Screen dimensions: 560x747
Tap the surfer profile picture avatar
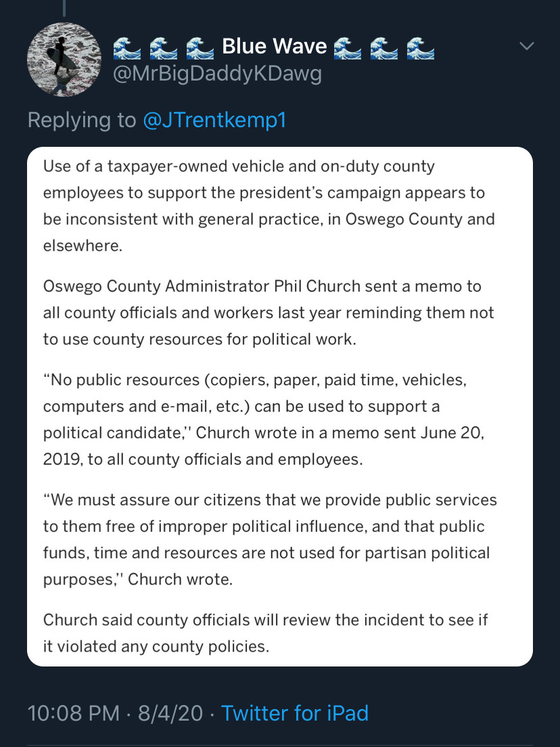tap(64, 60)
